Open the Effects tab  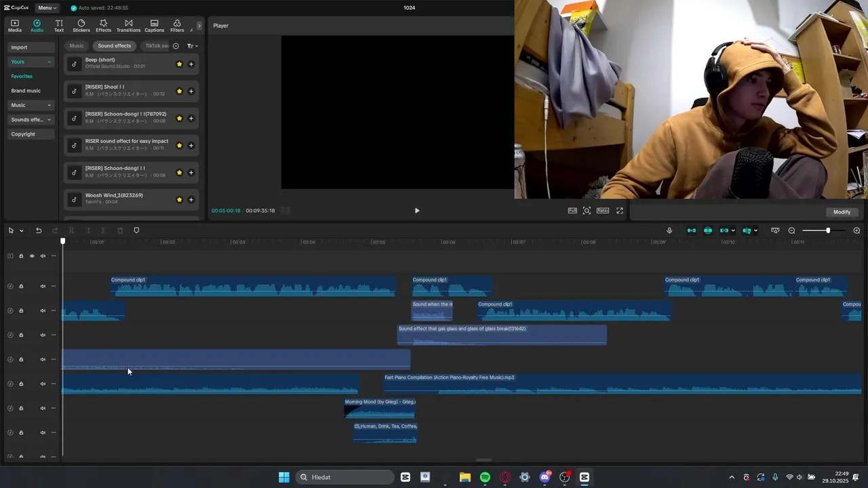pyautogui.click(x=103, y=26)
